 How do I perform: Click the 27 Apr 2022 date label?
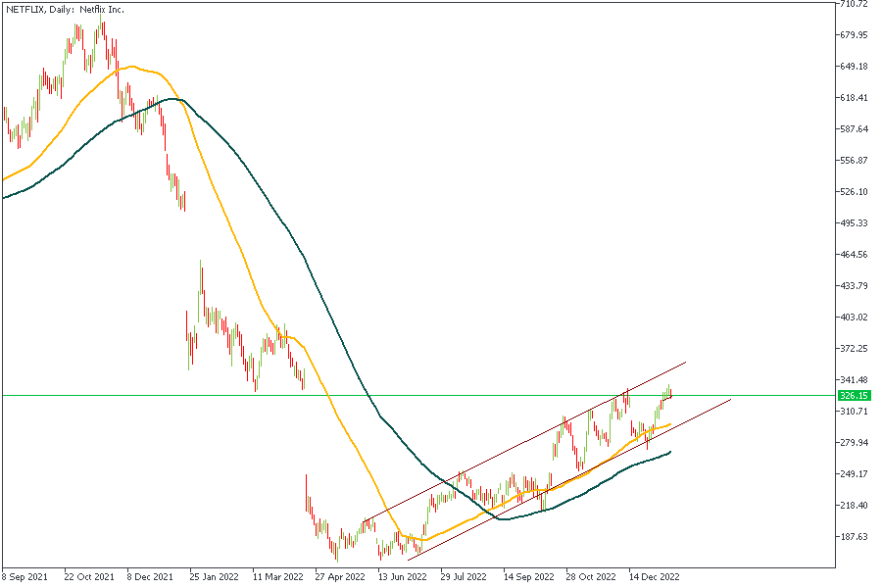(338, 577)
